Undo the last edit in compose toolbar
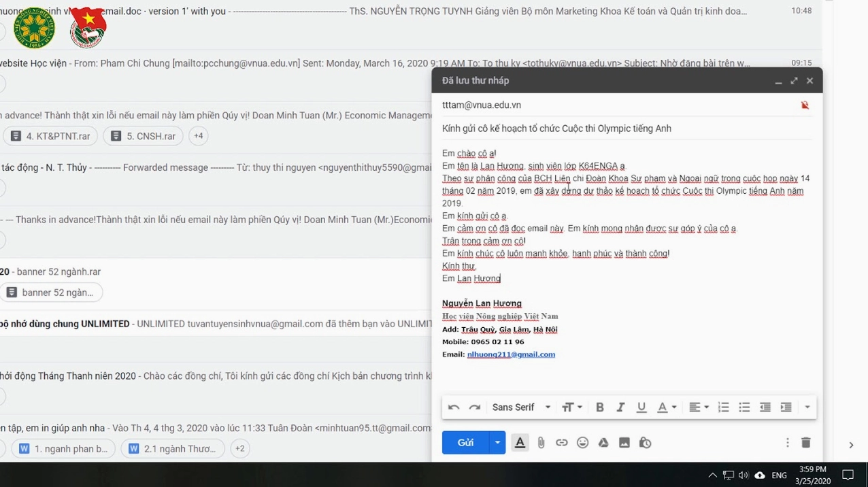868x487 pixels. click(x=454, y=407)
